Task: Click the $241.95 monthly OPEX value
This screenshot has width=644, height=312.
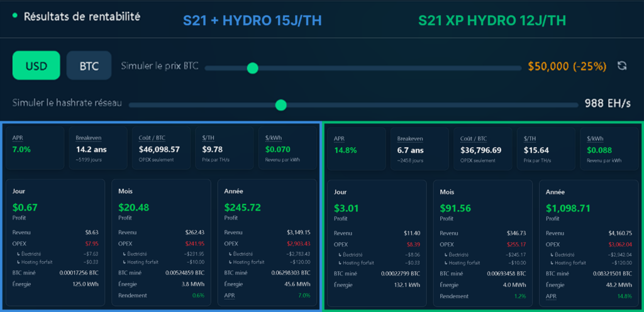Action: (195, 243)
